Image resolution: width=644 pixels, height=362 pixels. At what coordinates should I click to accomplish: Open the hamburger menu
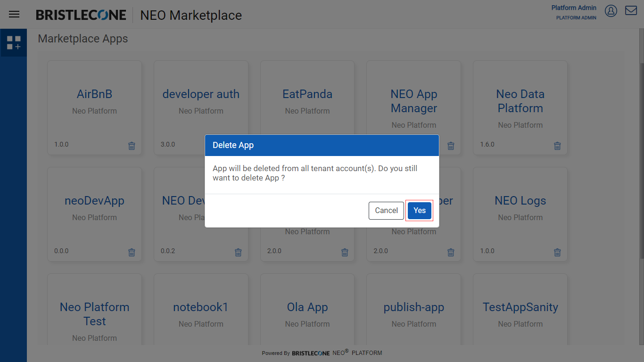pyautogui.click(x=14, y=14)
